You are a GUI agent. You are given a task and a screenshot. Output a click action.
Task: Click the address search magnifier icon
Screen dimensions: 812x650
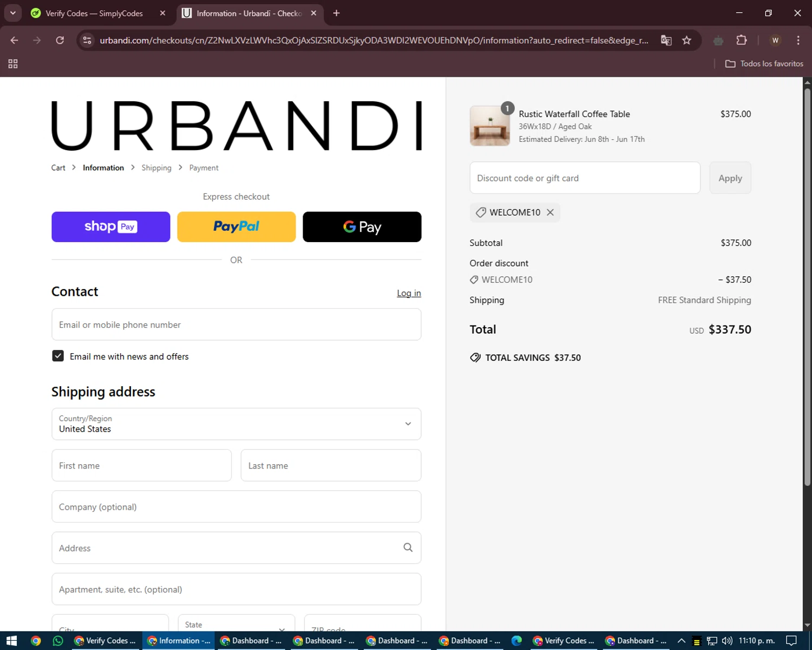(408, 548)
